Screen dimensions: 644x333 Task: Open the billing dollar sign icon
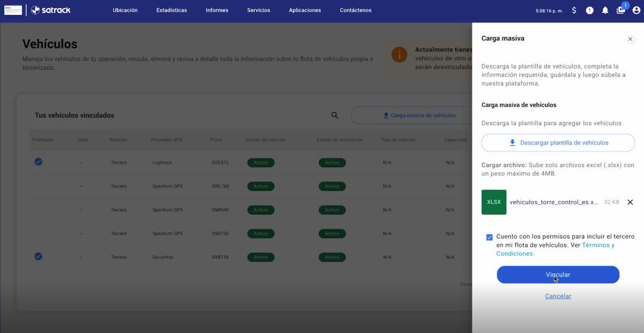click(x=574, y=10)
